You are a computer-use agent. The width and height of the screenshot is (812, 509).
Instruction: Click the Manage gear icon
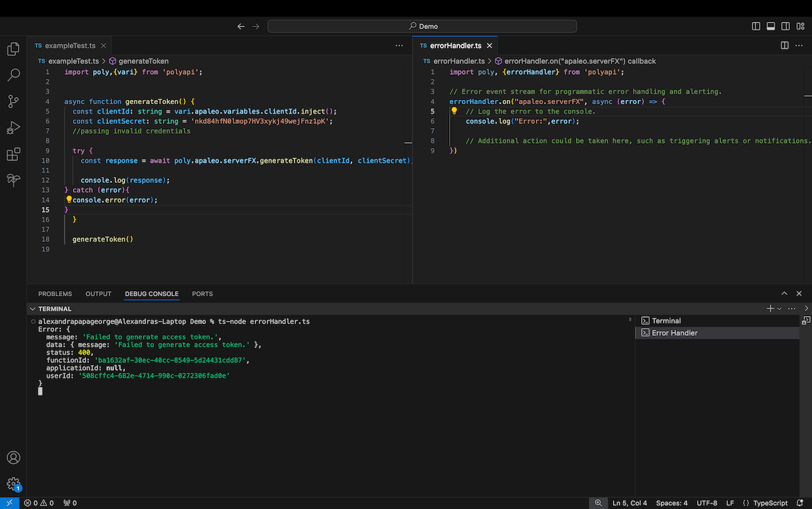pyautogui.click(x=13, y=484)
